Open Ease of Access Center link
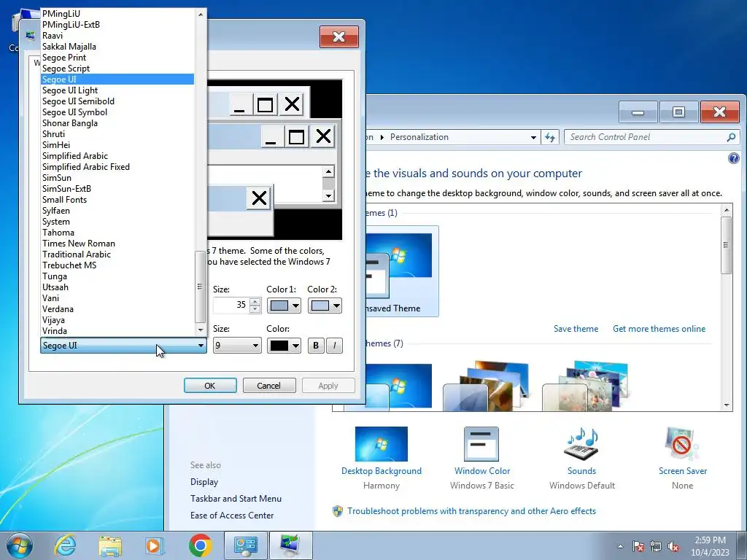The width and height of the screenshot is (747, 560). 232,516
